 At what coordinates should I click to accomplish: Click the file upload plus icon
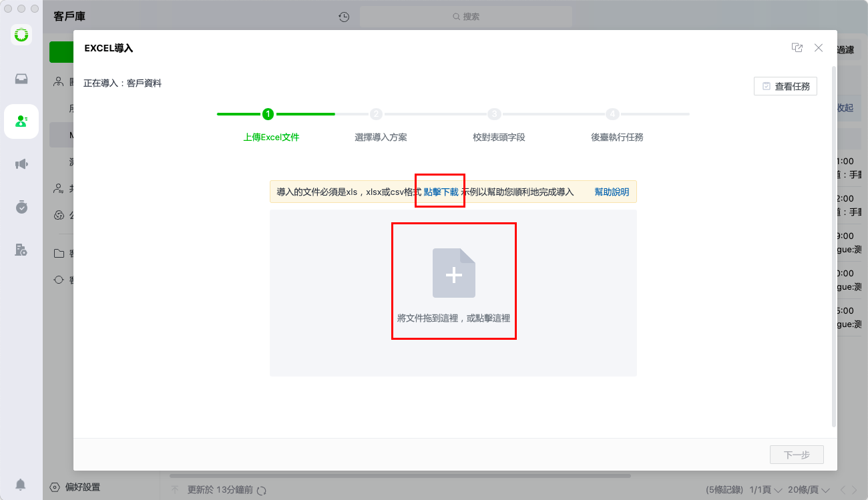click(x=454, y=273)
